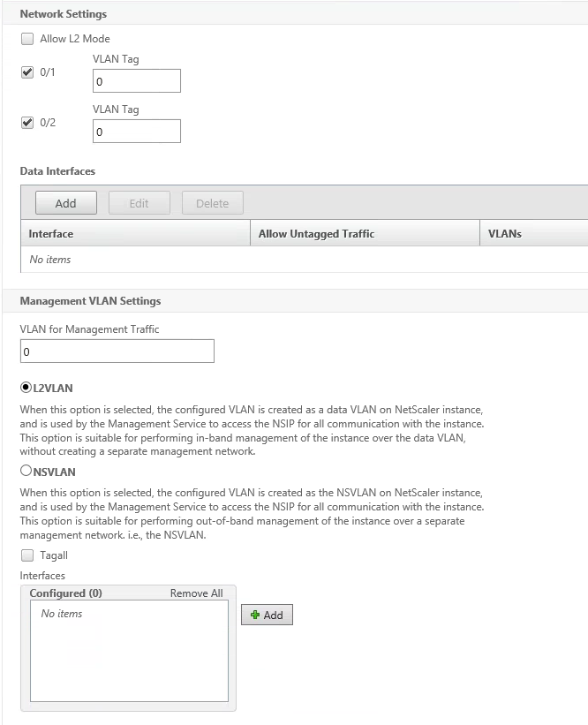Uncheck the 0/2 interface checkbox

point(26,123)
